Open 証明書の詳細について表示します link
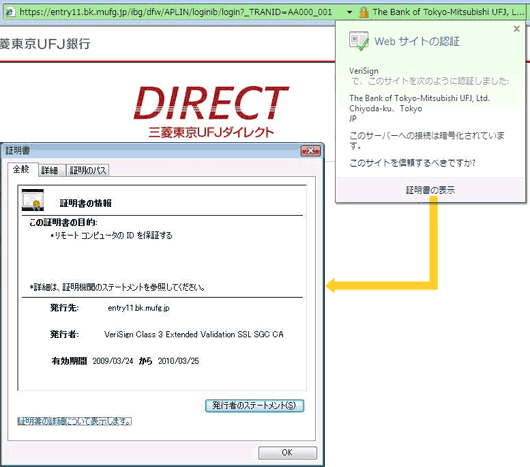The width and height of the screenshot is (530, 467). click(74, 421)
